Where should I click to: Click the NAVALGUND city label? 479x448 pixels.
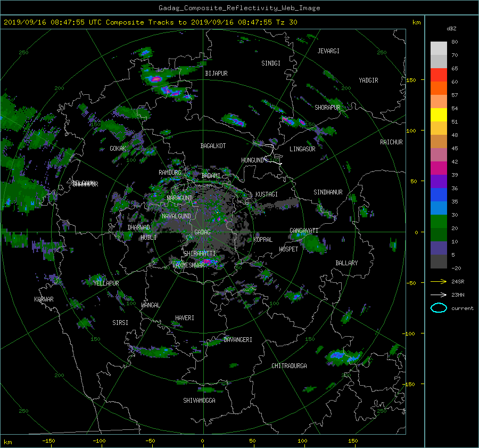point(176,216)
